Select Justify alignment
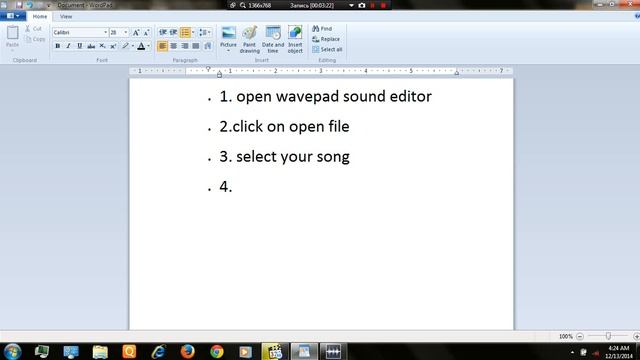Image resolution: width=640 pixels, height=360 pixels. pyautogui.click(x=196, y=46)
